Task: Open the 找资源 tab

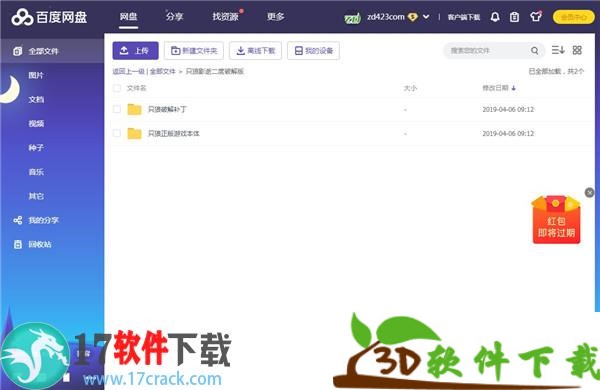Action: coord(225,16)
